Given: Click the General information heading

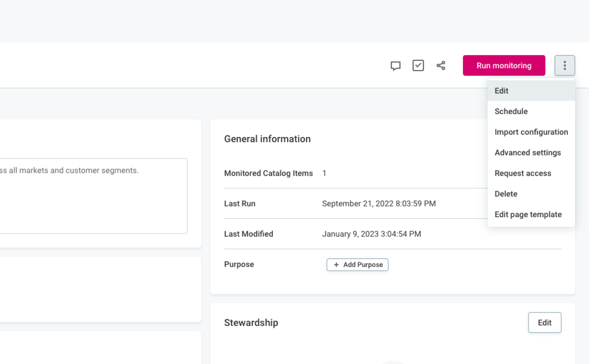Looking at the screenshot, I should [267, 139].
